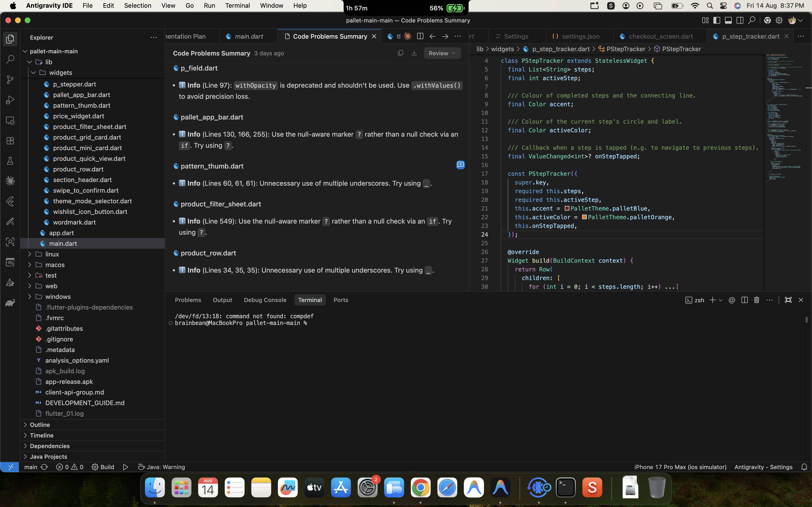Open the Source Control view
Screen dimensions: 812x507
point(10,79)
